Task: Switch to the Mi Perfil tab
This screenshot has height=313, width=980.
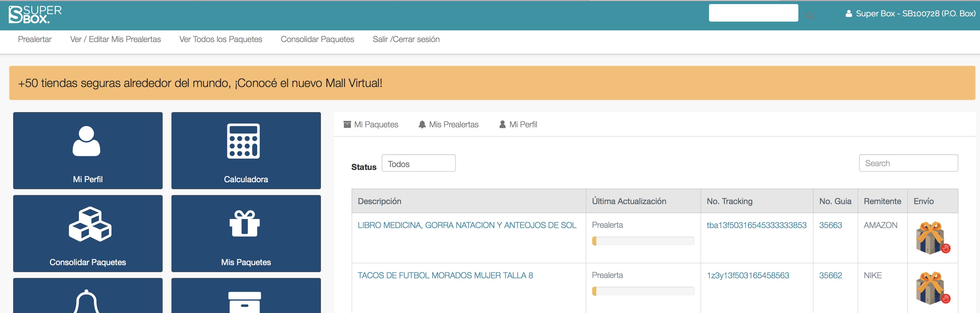Action: pyautogui.click(x=518, y=124)
